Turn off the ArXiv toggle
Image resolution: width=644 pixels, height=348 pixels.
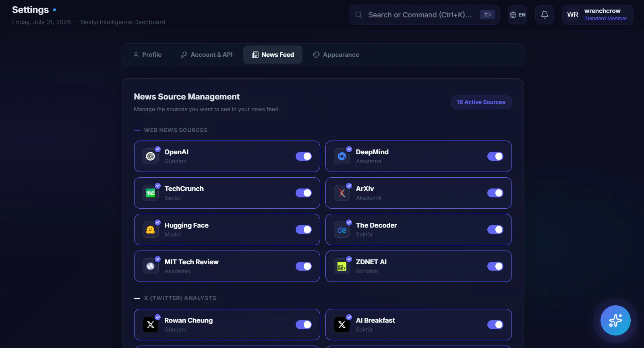tap(495, 193)
